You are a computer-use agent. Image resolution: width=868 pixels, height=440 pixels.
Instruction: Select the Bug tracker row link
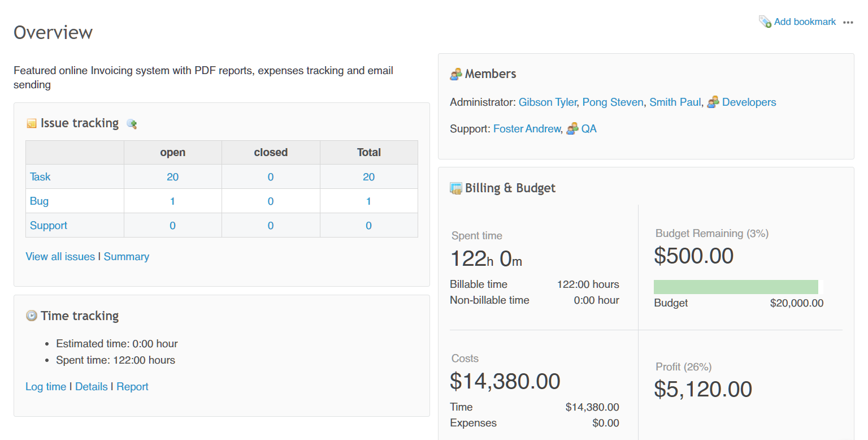pos(39,201)
